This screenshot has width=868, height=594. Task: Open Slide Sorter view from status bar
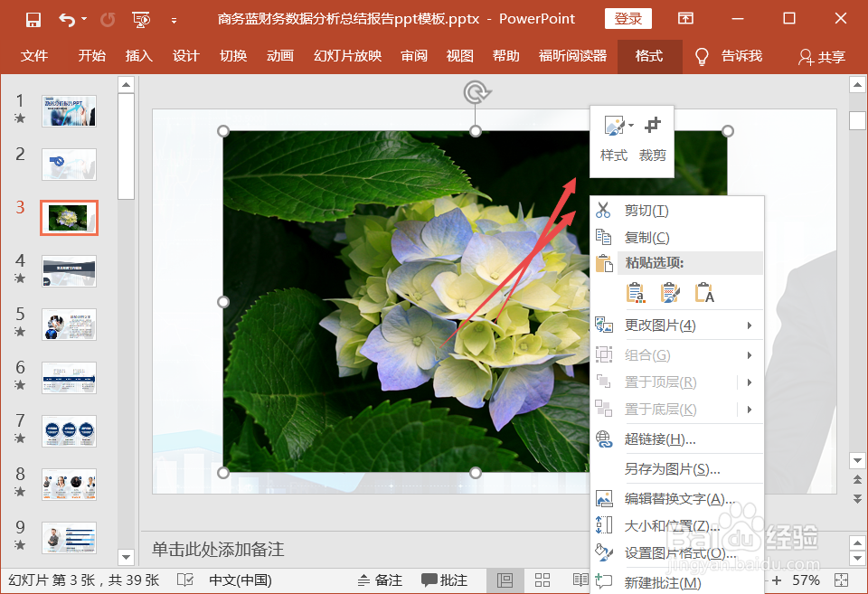542,580
